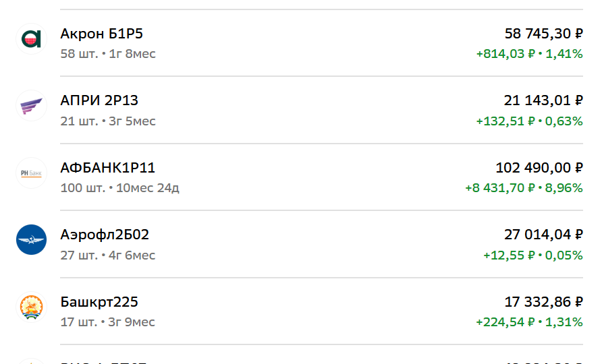Click the 21 143,01 ₽ position value

tap(543, 100)
